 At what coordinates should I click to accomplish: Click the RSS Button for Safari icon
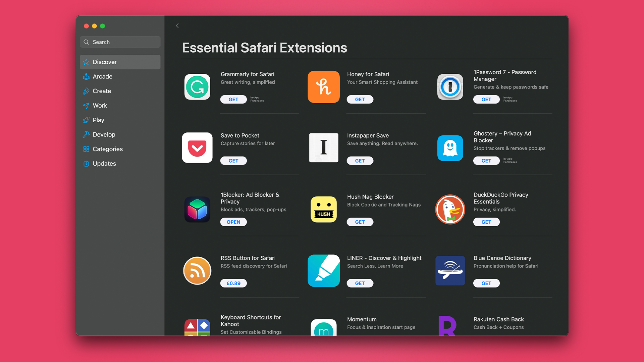pyautogui.click(x=197, y=270)
